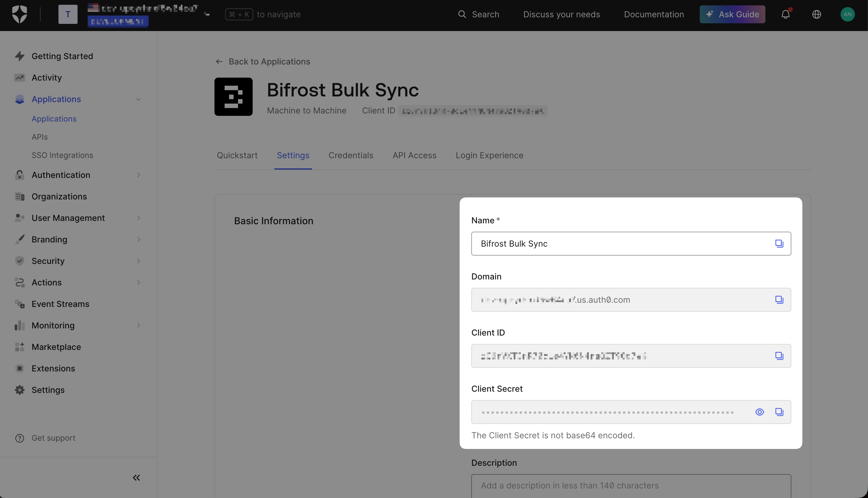Open the Login Experience tab
This screenshot has width=868, height=498.
click(x=489, y=155)
